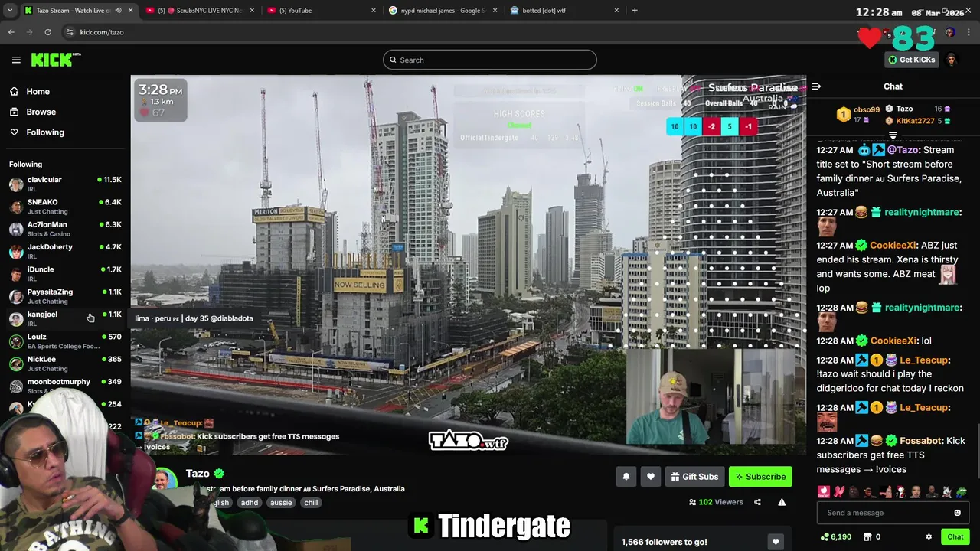Send message with Chat button
The height and width of the screenshot is (551, 980).
point(955,536)
